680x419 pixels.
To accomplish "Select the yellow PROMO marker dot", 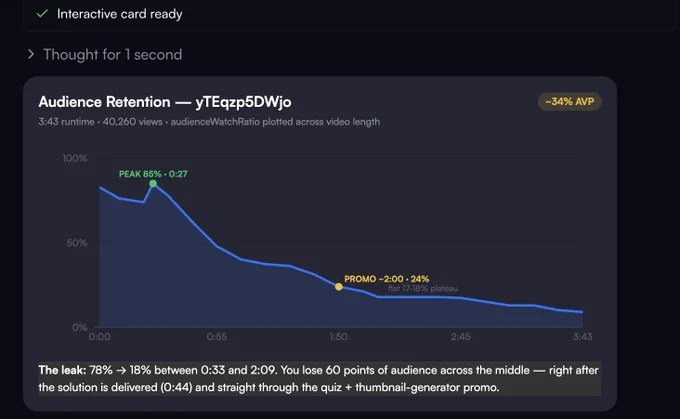I will click(339, 287).
